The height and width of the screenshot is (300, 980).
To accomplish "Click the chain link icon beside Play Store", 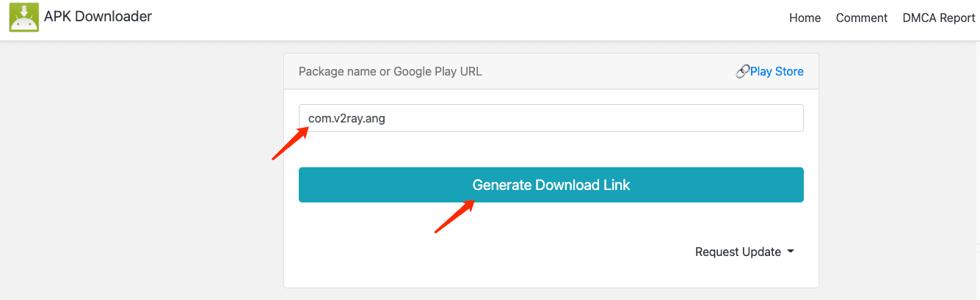I will click(x=742, y=72).
